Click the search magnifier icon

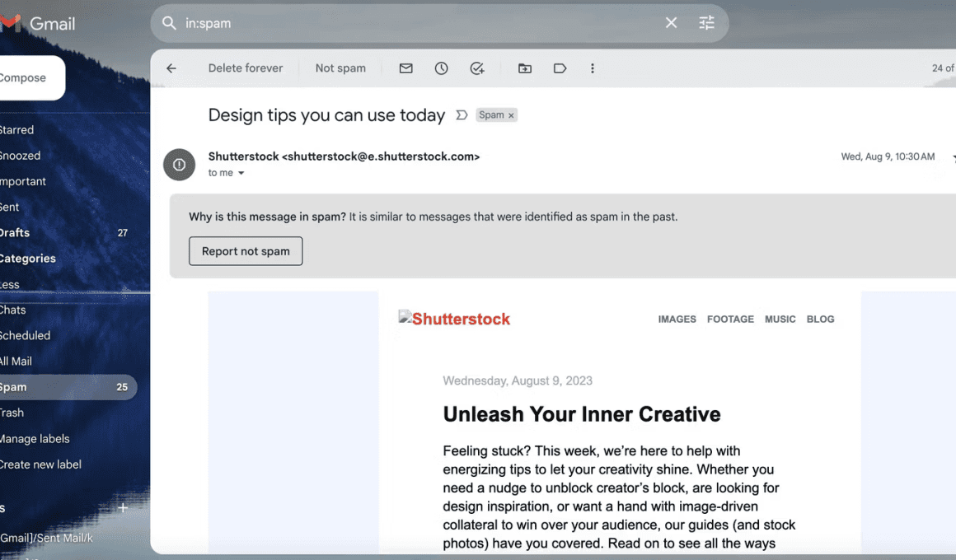tap(169, 23)
